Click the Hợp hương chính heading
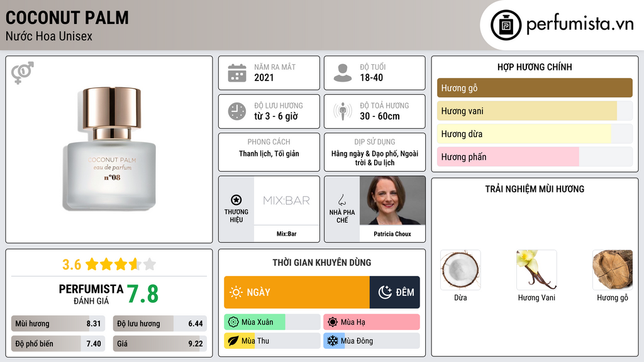The height and width of the screenshot is (362, 644). point(535,67)
